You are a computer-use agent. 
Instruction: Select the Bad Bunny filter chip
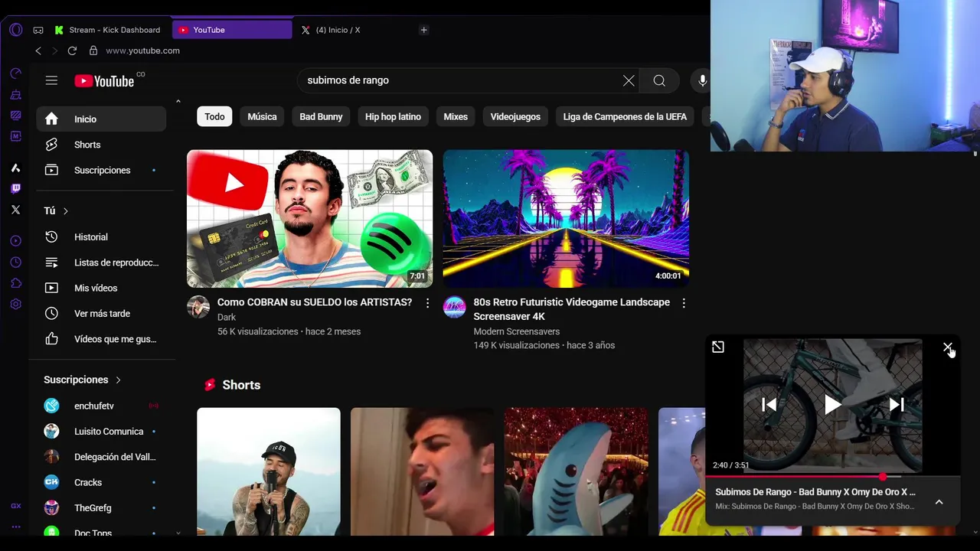coord(321,116)
